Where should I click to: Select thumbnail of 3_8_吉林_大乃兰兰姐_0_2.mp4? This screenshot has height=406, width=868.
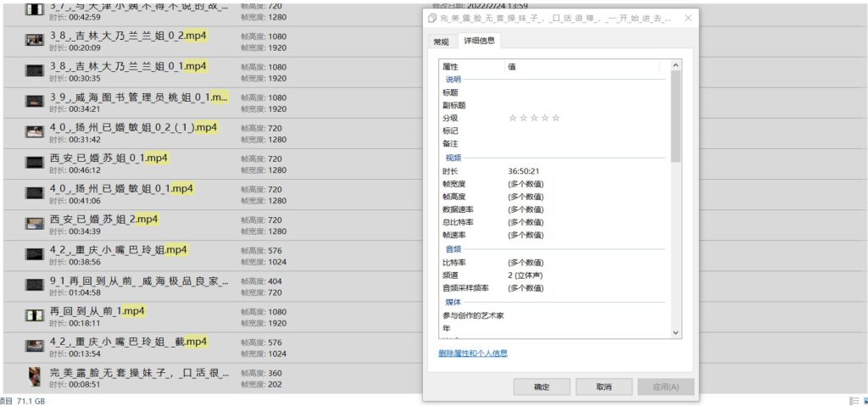tap(34, 40)
